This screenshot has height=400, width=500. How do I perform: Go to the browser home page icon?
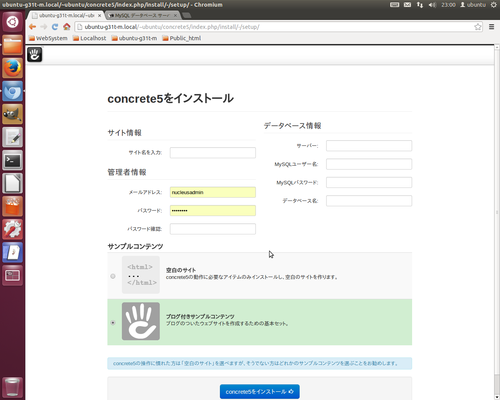click(x=67, y=27)
